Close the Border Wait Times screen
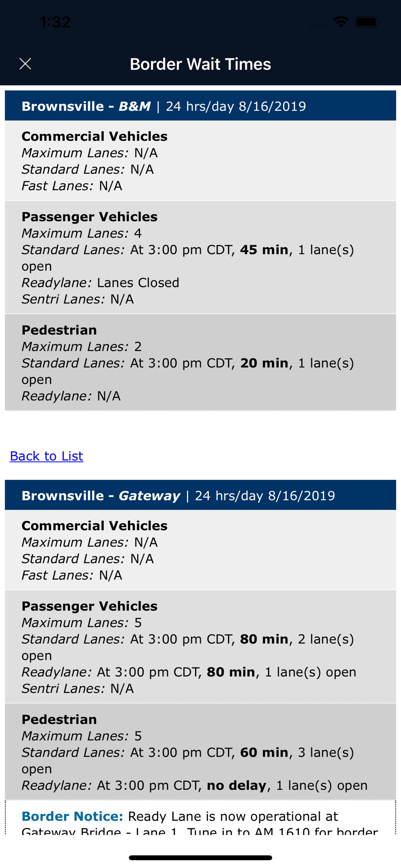The height and width of the screenshot is (868, 401). [25, 64]
